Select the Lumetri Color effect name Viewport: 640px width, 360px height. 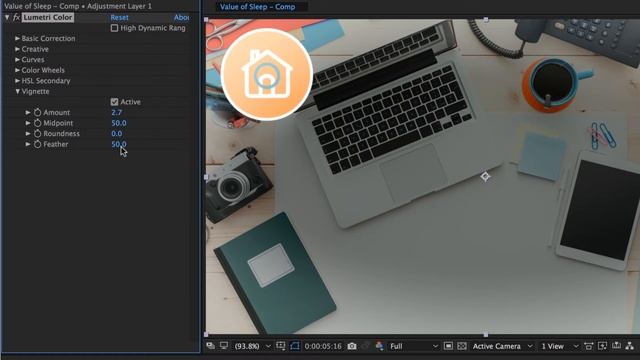48,17
